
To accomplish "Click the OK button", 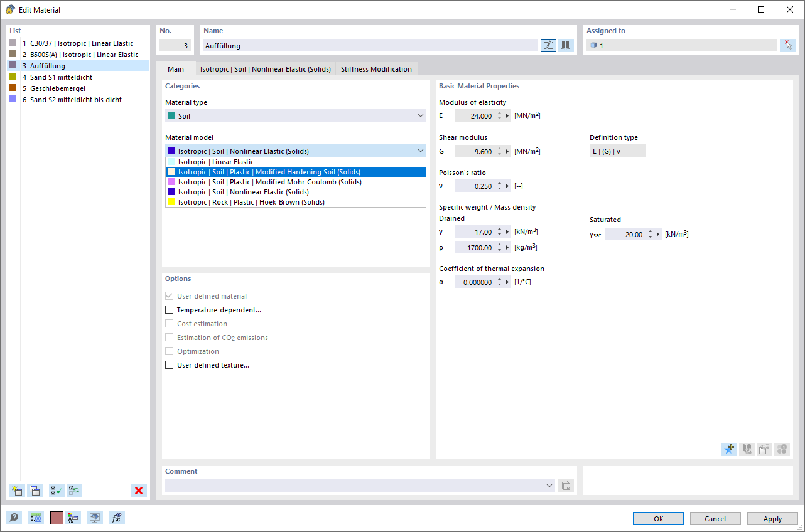I will pyautogui.click(x=658, y=519).
